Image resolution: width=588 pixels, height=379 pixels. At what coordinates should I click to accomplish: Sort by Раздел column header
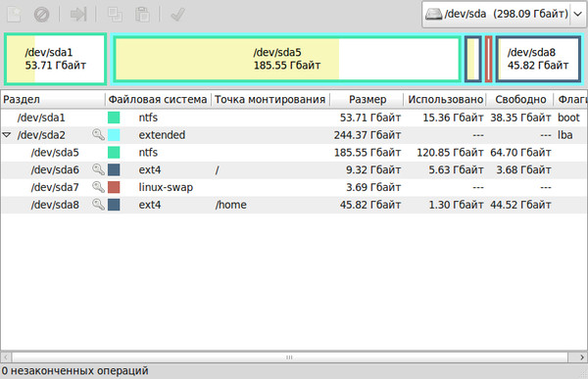point(53,99)
